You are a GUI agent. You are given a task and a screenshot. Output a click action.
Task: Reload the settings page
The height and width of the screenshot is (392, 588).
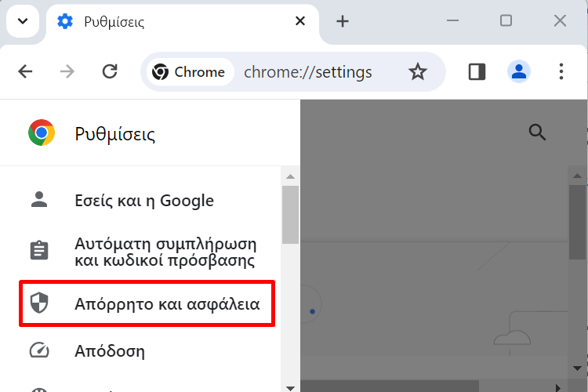[x=110, y=71]
